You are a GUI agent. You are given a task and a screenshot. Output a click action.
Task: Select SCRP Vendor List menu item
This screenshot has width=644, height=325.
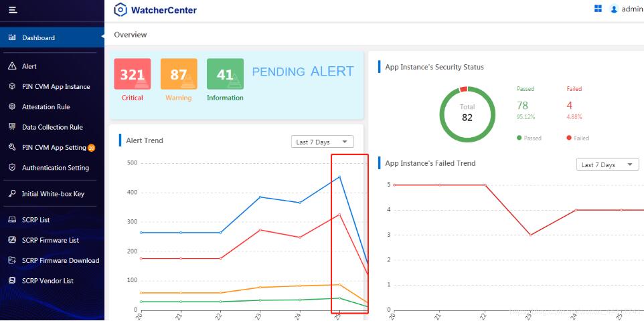tap(52, 281)
